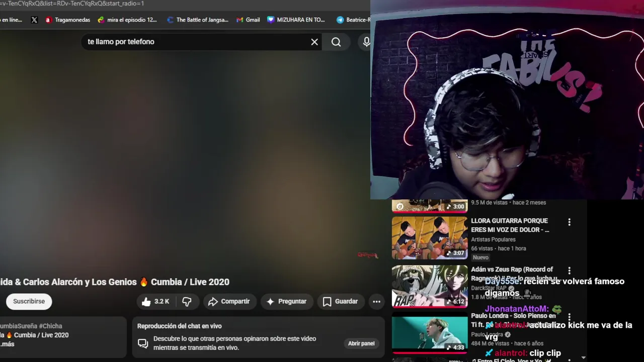Subscribe with the Suscribirse button
Screen dimensions: 644x362
pos(29,301)
